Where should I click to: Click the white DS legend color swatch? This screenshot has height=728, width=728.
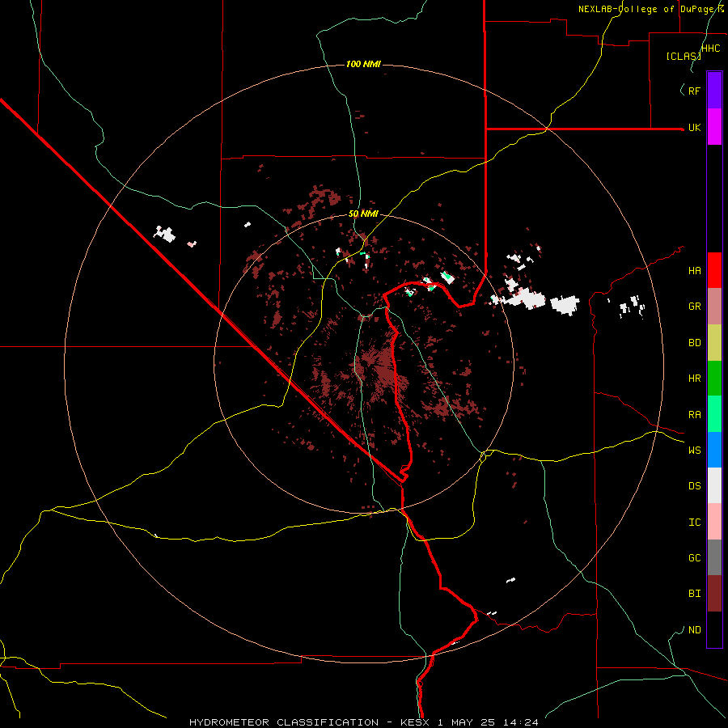[714, 485]
